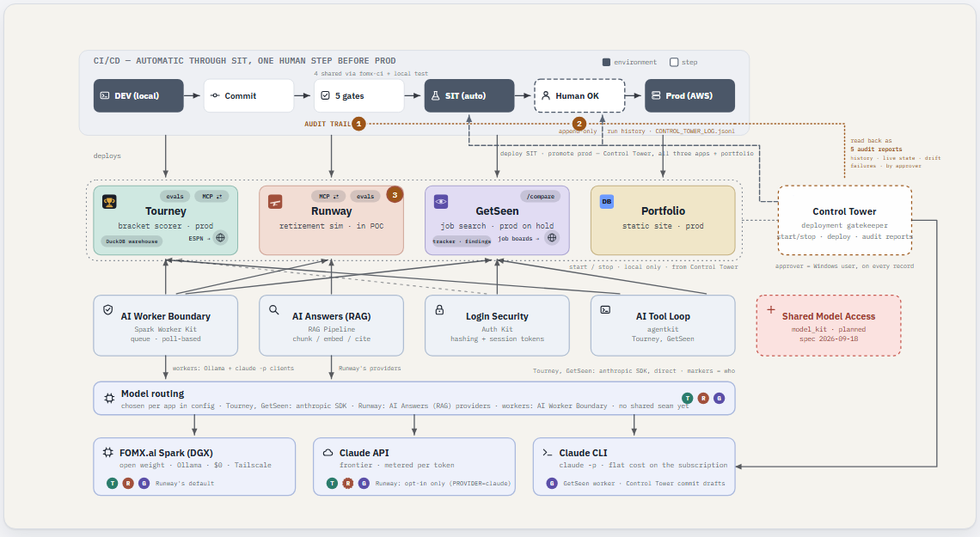Viewport: 980px width, 537px height.
Task: Click the purple G badge in Model routing
Action: (x=720, y=399)
